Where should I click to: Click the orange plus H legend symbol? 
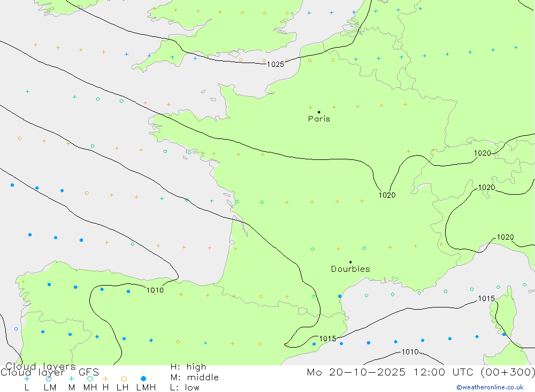tap(105, 379)
